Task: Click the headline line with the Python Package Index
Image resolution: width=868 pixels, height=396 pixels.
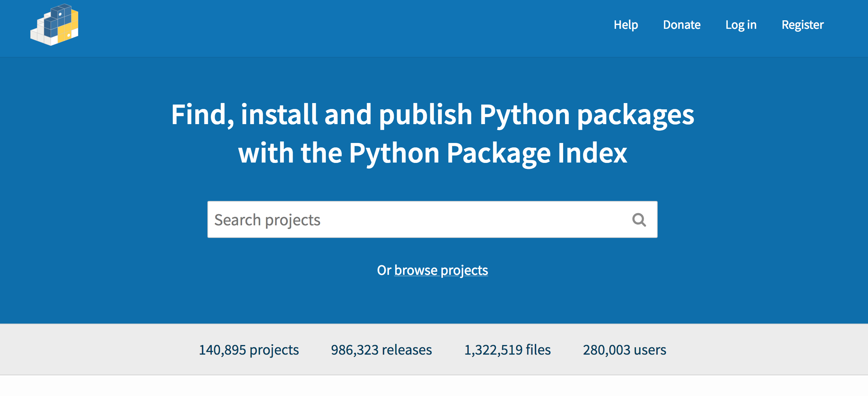Action: pyautogui.click(x=433, y=153)
